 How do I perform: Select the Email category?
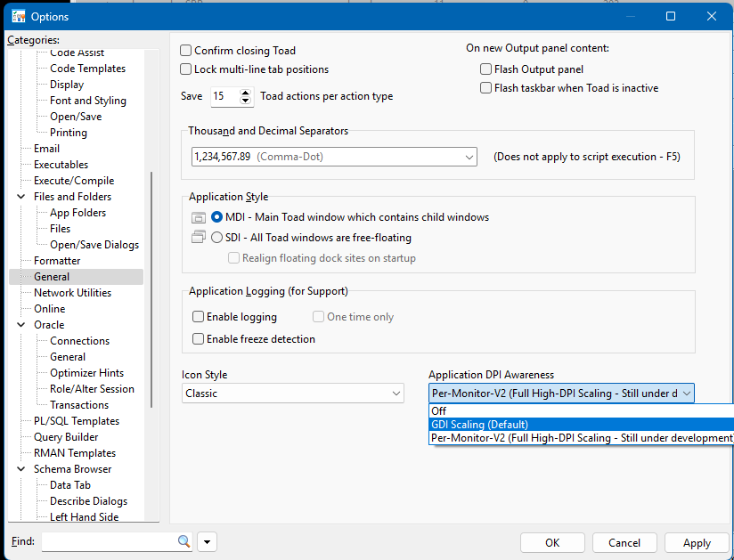46,149
